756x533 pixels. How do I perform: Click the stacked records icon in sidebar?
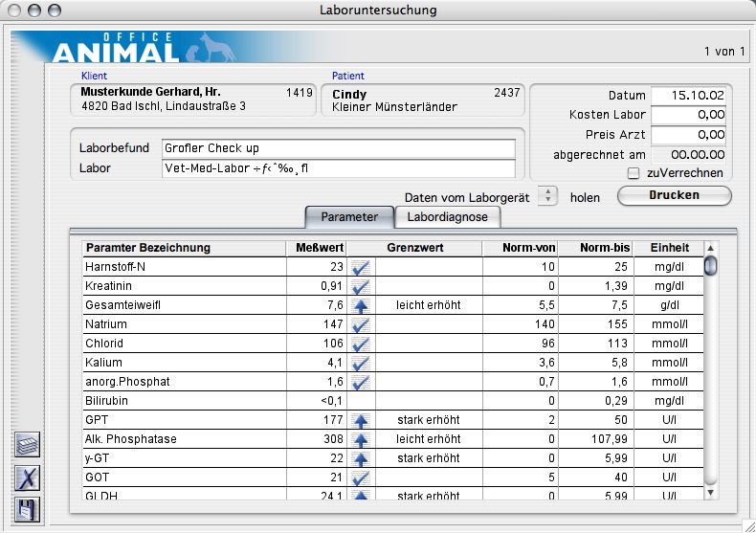[29, 447]
